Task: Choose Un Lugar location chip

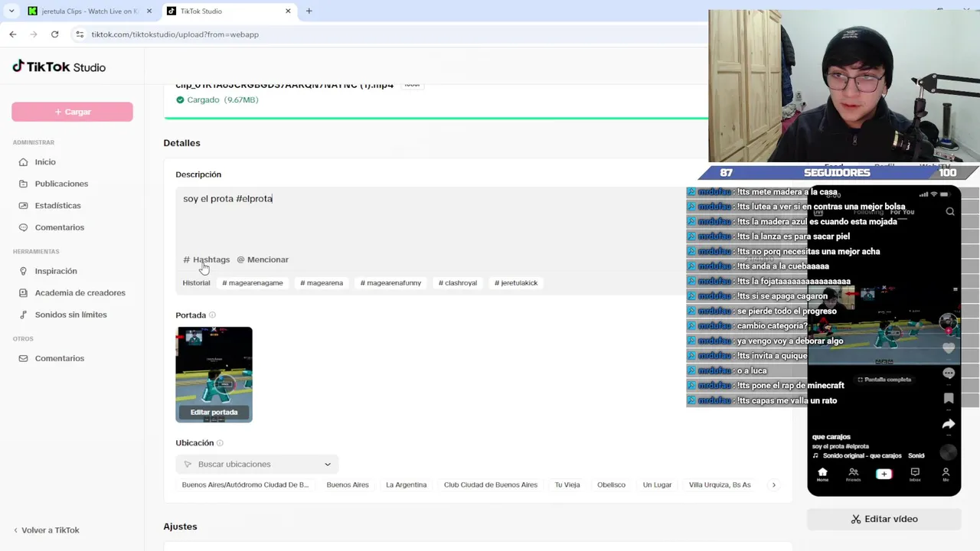Action: point(657,485)
